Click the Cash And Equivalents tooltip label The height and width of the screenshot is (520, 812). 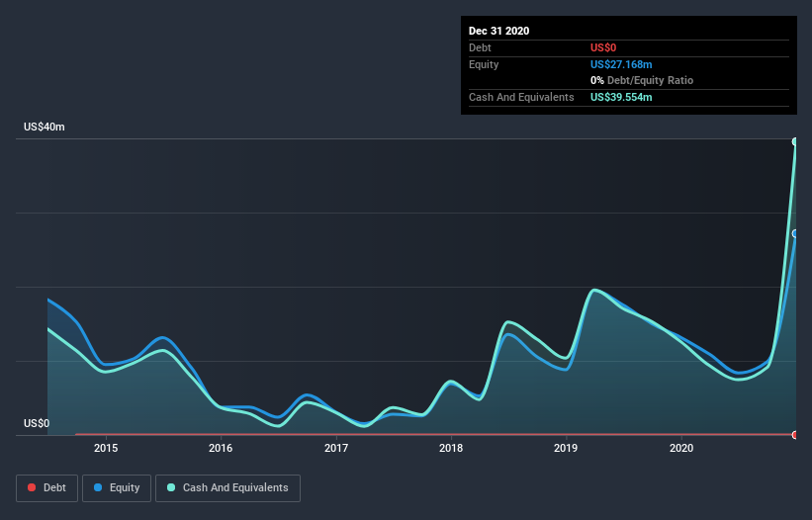tap(521, 97)
